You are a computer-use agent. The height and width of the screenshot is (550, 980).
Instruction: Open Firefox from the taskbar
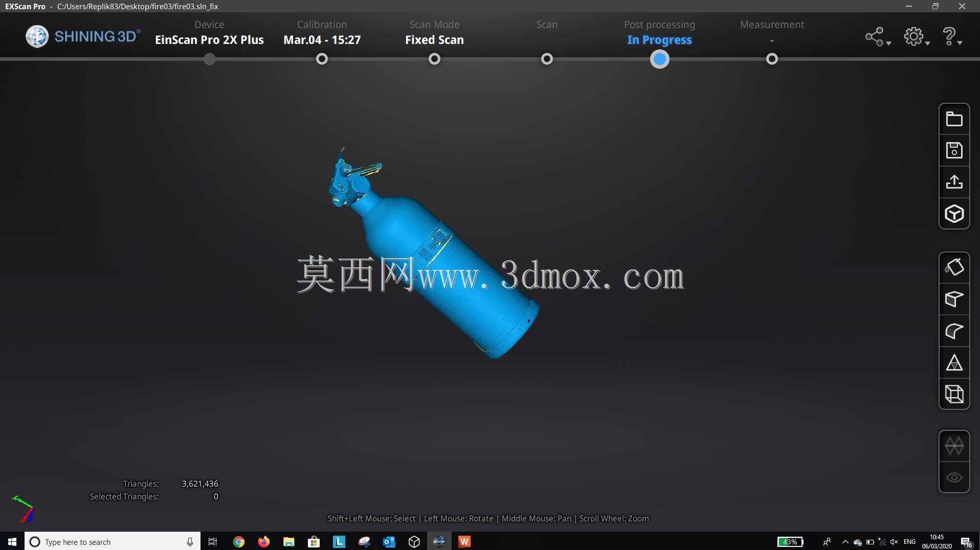click(x=264, y=541)
